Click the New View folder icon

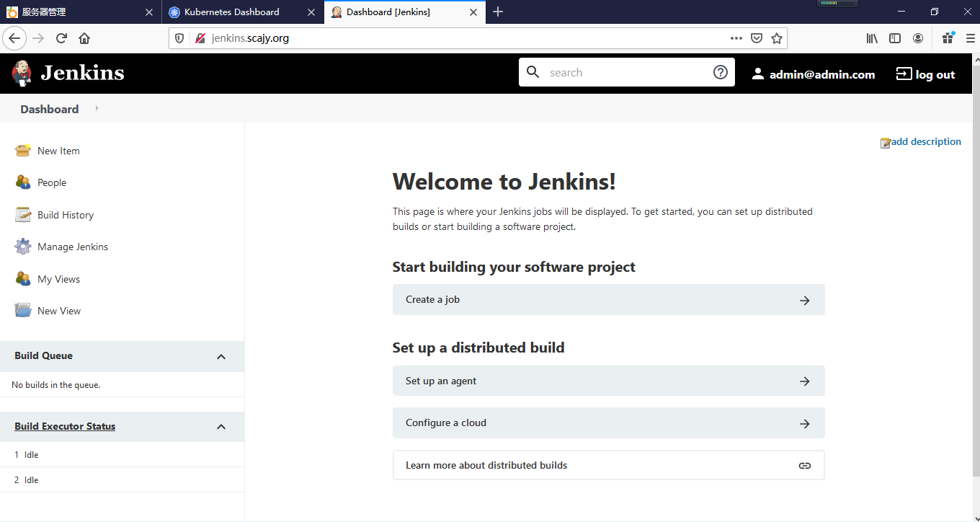coord(23,310)
